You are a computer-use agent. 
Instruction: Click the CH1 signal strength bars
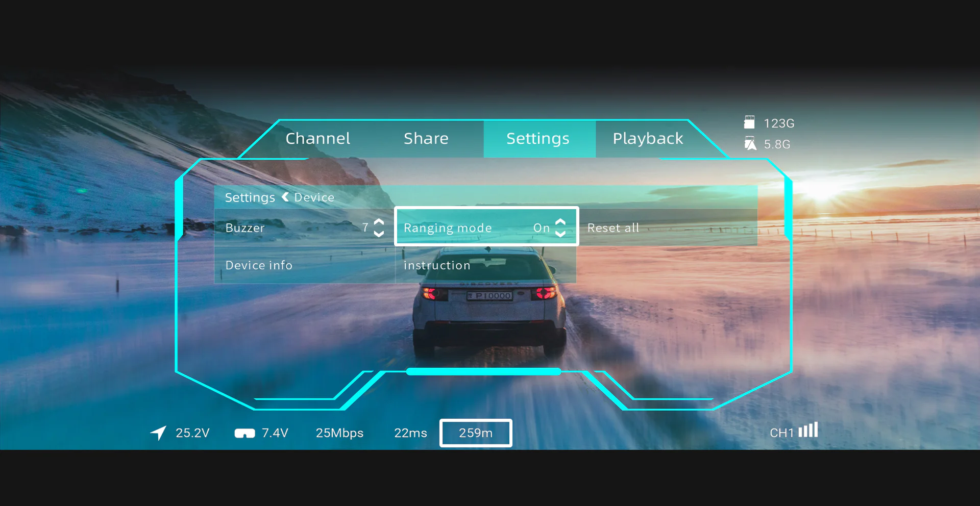tap(808, 430)
